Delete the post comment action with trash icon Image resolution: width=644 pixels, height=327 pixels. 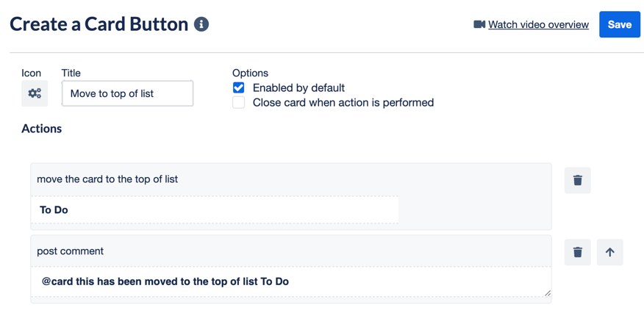coord(577,252)
